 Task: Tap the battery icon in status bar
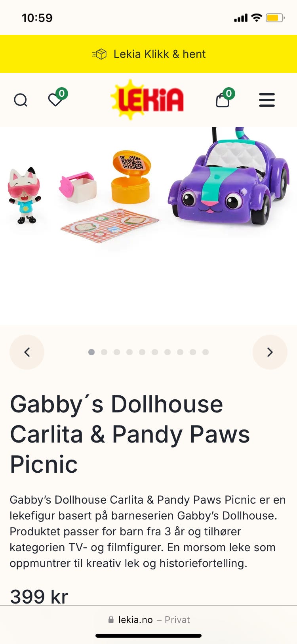[x=275, y=18]
